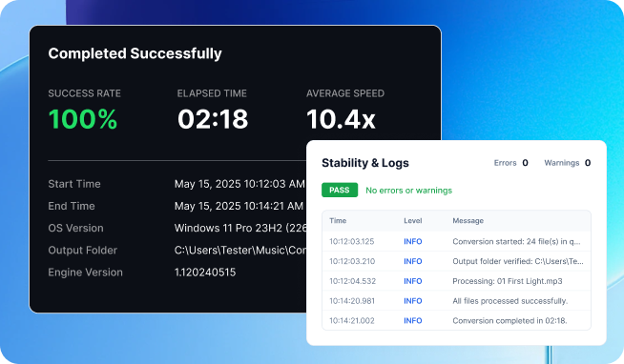This screenshot has width=624, height=364.
Task: Select the 10:12:03.125 timestamp
Action: (352, 241)
